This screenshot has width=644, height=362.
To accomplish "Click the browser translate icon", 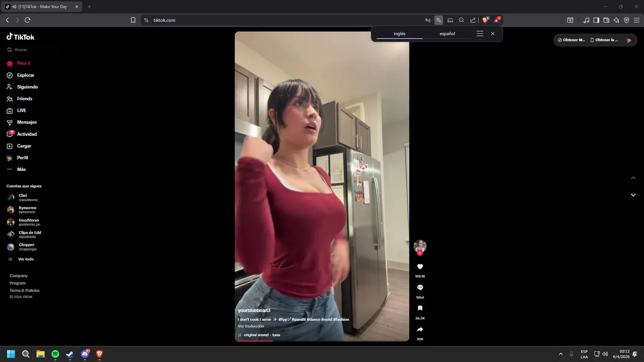I will [439, 20].
